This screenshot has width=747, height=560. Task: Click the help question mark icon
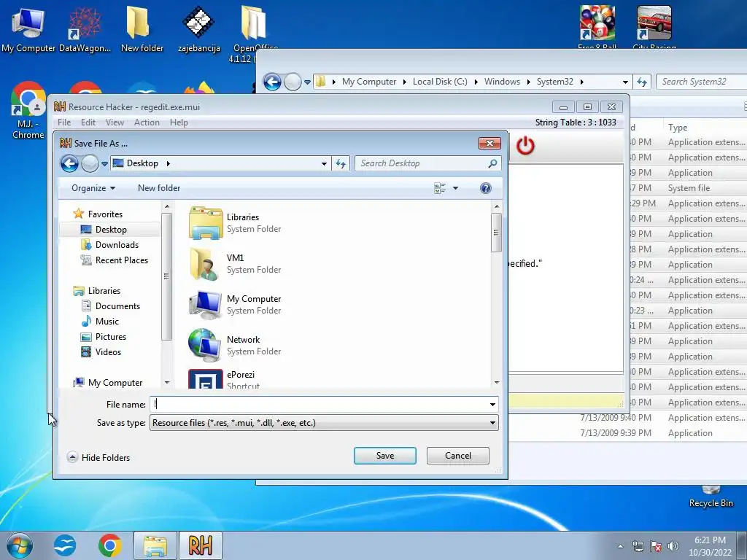pyautogui.click(x=485, y=188)
